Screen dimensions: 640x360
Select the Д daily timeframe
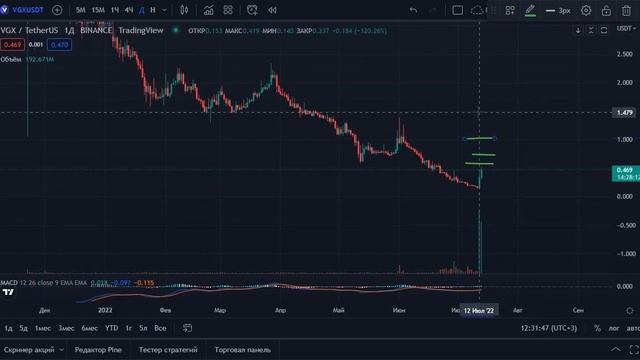tap(142, 10)
